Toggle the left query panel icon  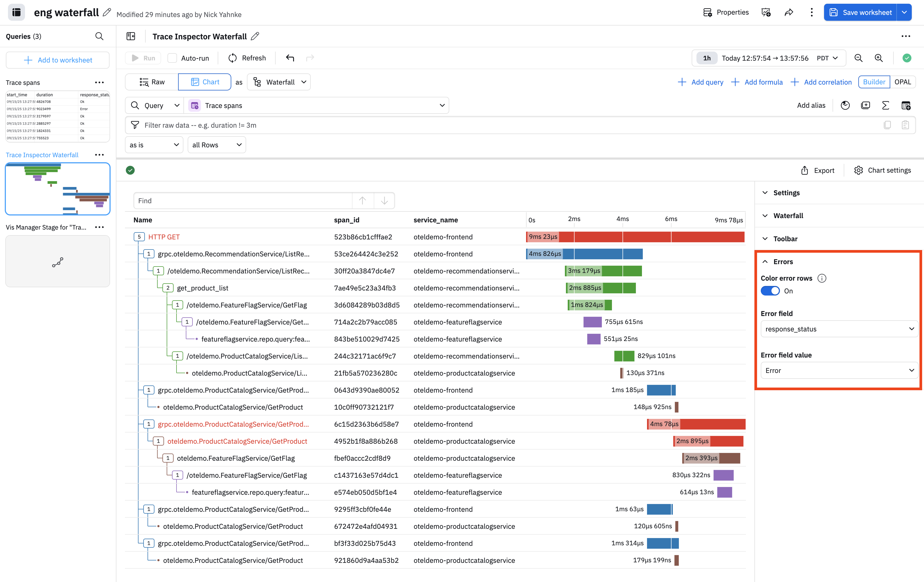pyautogui.click(x=131, y=36)
